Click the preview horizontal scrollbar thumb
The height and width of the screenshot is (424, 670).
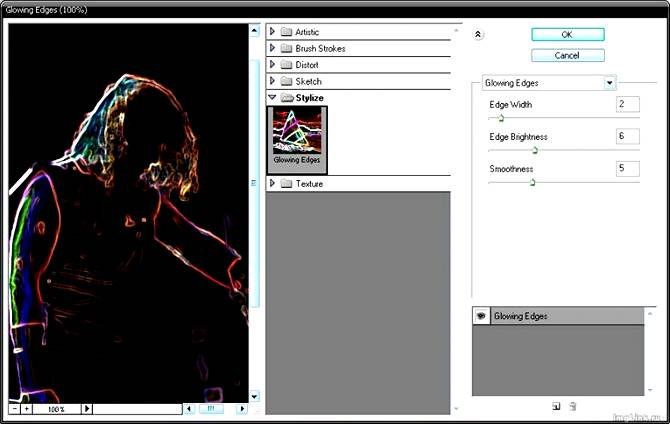pyautogui.click(x=211, y=409)
